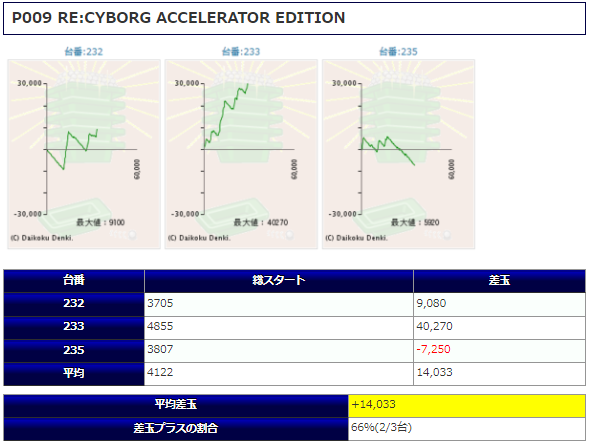Open the 台番:232 link above first graph
593x447 pixels.
point(84,51)
